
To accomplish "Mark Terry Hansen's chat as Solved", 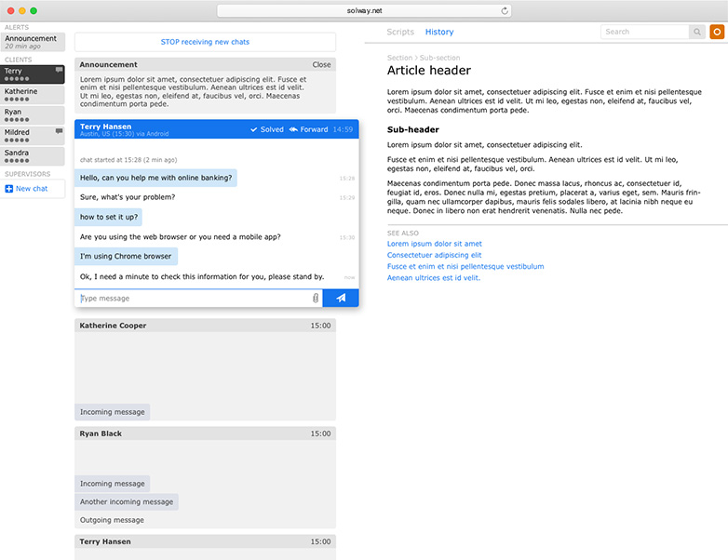I will [x=267, y=129].
